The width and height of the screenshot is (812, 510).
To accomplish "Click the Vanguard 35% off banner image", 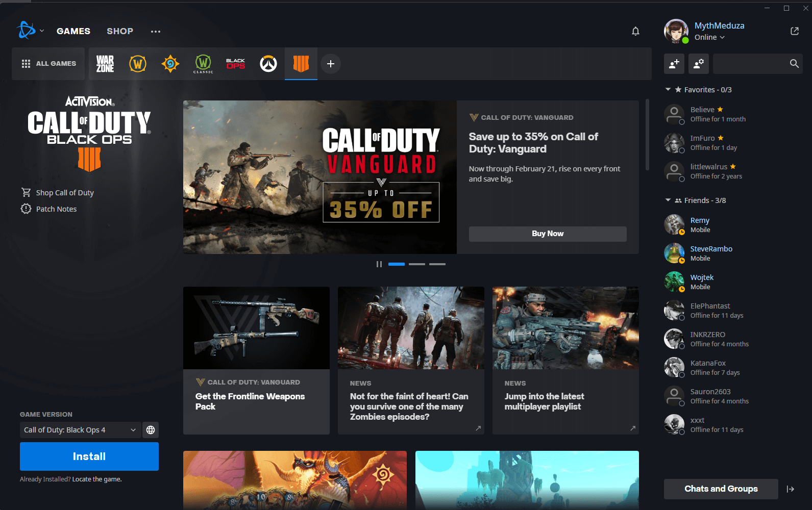I will [320, 177].
